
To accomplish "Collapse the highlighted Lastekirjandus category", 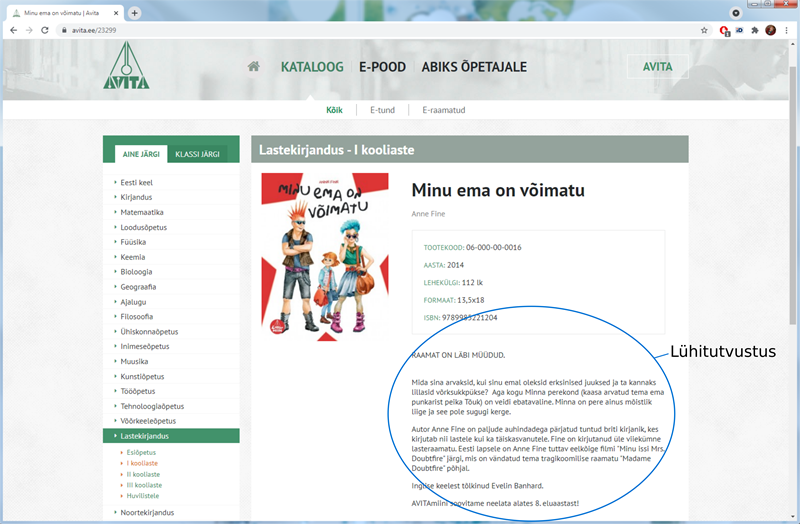I will click(171, 436).
